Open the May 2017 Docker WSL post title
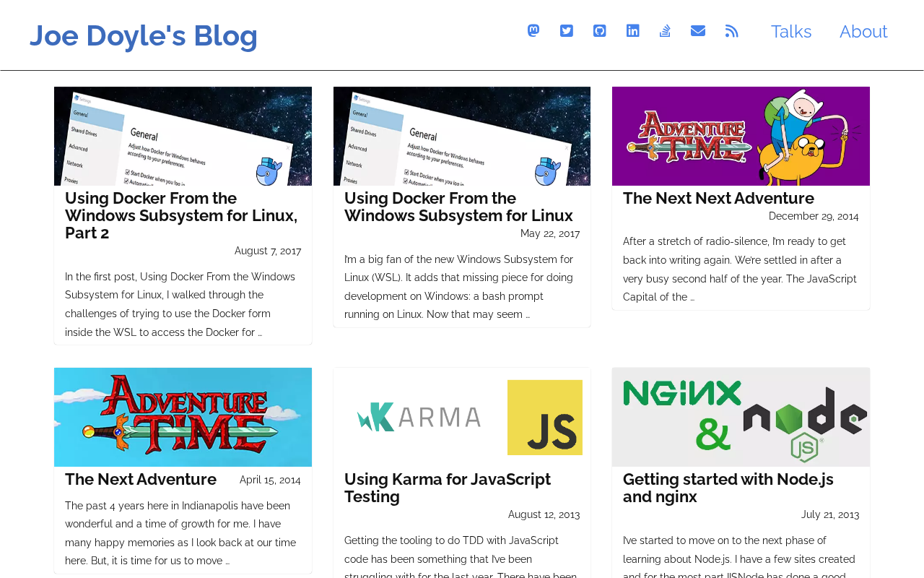 tap(458, 207)
